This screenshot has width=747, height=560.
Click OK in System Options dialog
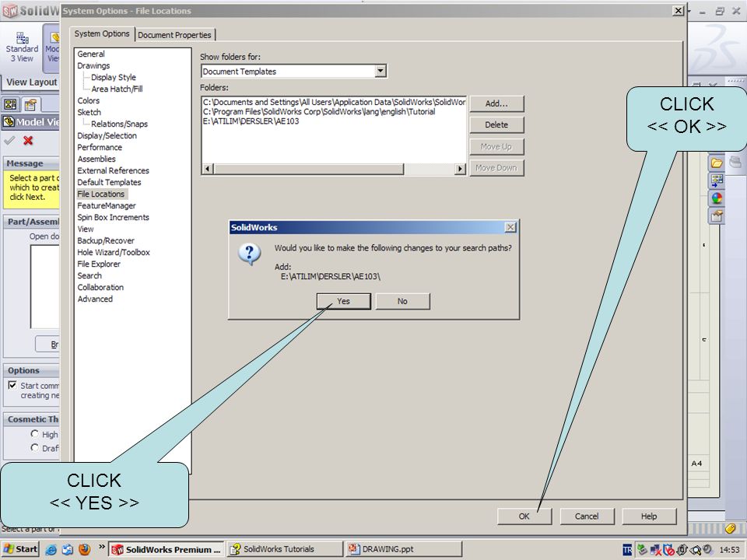coord(524,516)
